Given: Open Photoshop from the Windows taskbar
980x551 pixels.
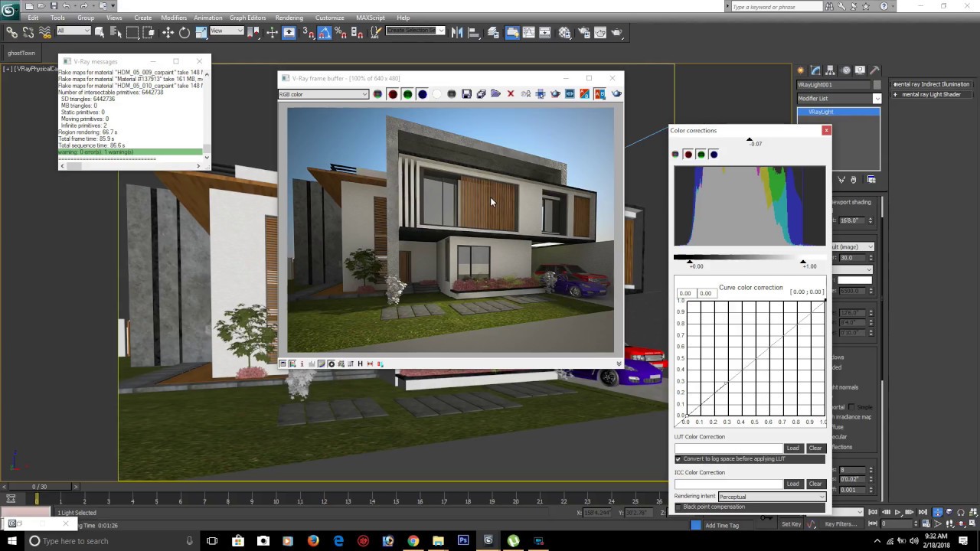Looking at the screenshot, I should click(x=463, y=541).
